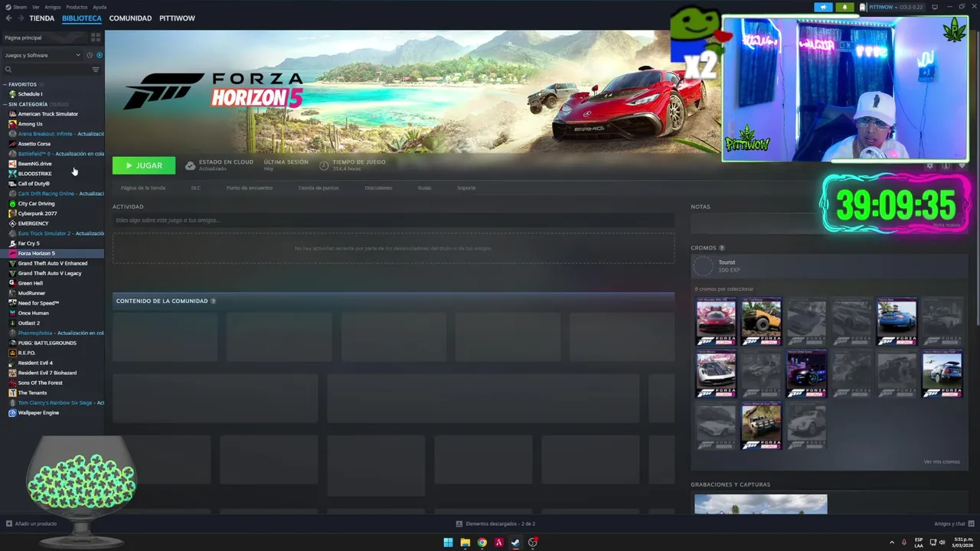Click the green JUGAR button
The width and height of the screenshot is (980, 551).
tap(144, 165)
